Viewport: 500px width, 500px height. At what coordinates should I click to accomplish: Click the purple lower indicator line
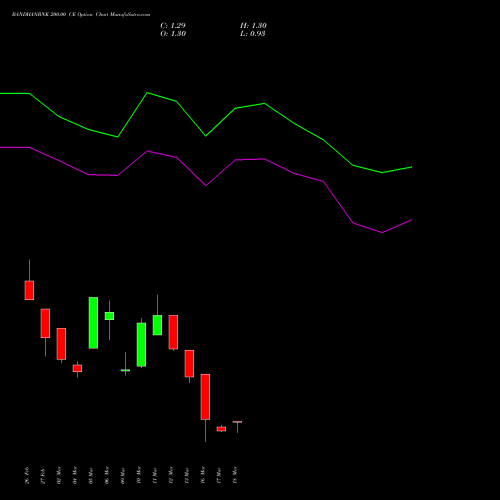tap(206, 185)
